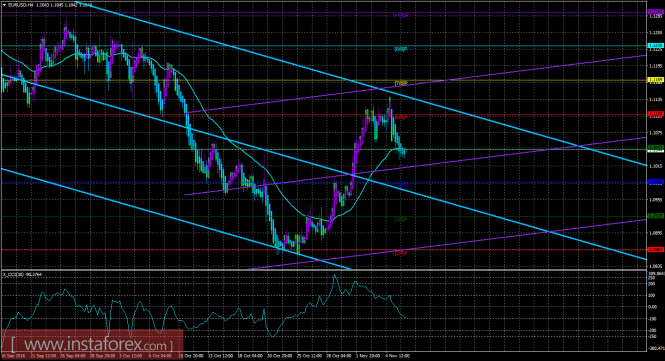Select the 4 Nov 12:00 time axis label
The width and height of the screenshot is (665, 361).
[397, 356]
